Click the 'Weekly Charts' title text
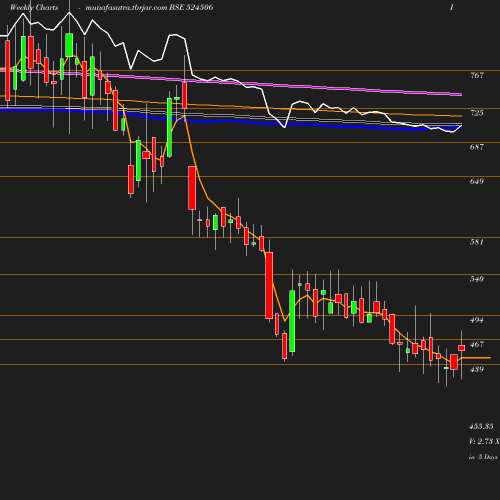 (x=34, y=7)
